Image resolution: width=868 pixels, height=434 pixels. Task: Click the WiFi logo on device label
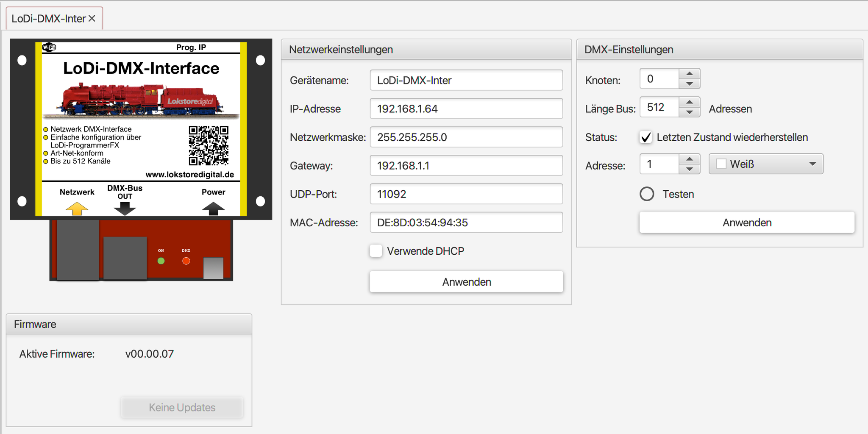click(49, 47)
